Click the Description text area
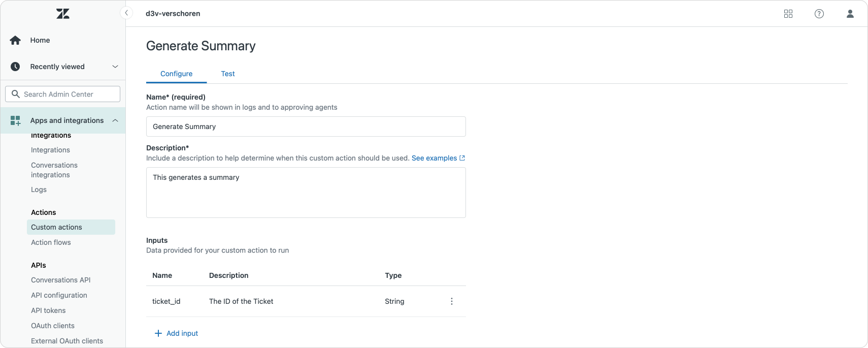Viewport: 868px width, 348px height. click(x=306, y=193)
